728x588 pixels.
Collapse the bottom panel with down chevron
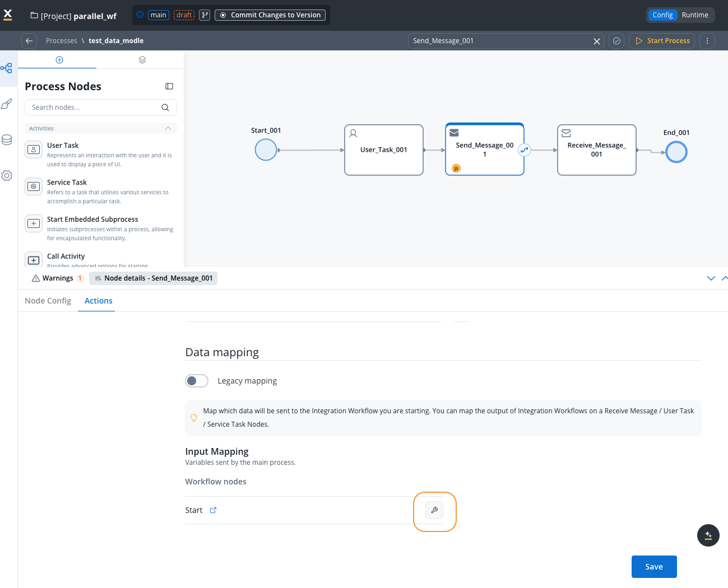pyautogui.click(x=711, y=278)
